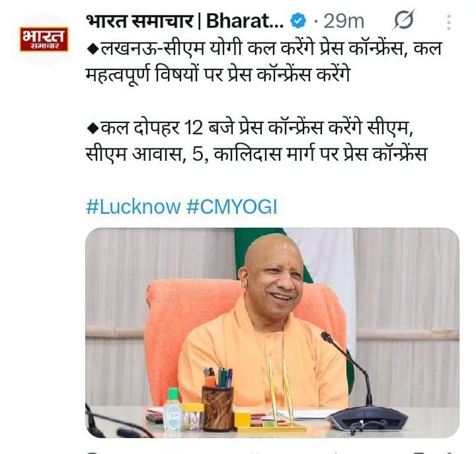Image resolution: width=476 pixels, height=454 pixels.
Task: Open the Grok explain-this-post icon
Action: 403,20
